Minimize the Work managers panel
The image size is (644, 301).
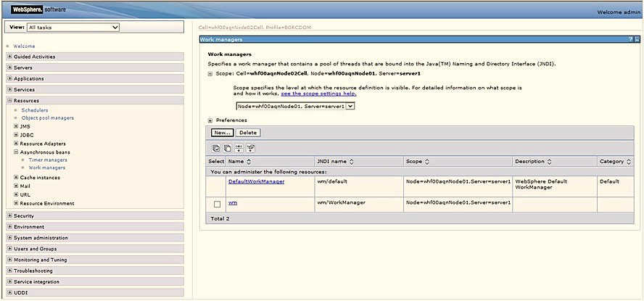637,39
